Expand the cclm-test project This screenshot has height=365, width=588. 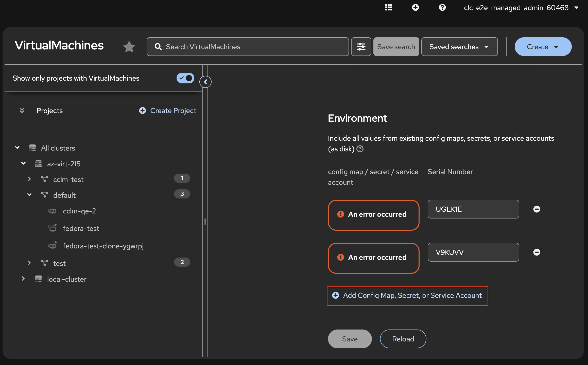pos(29,179)
